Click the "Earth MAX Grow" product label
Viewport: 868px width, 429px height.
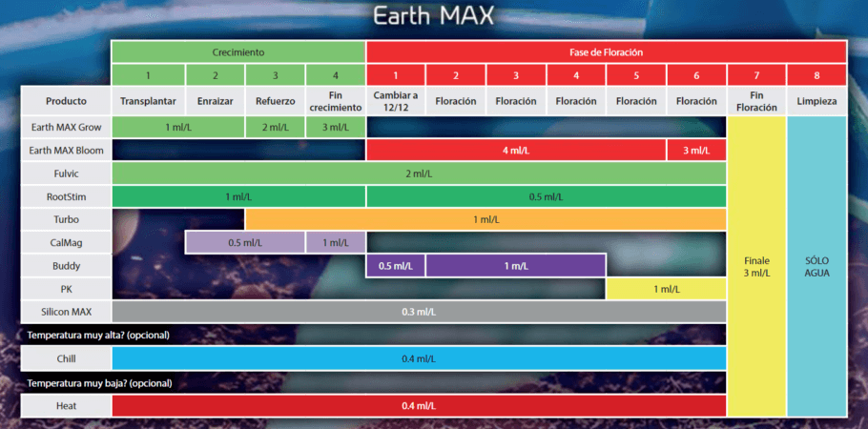click(67, 128)
